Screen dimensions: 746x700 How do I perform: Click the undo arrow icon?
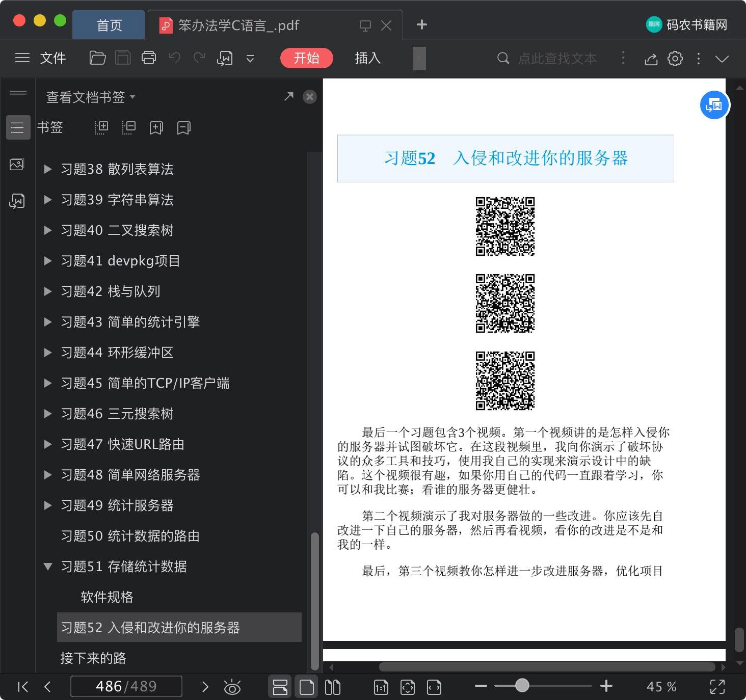pos(175,58)
